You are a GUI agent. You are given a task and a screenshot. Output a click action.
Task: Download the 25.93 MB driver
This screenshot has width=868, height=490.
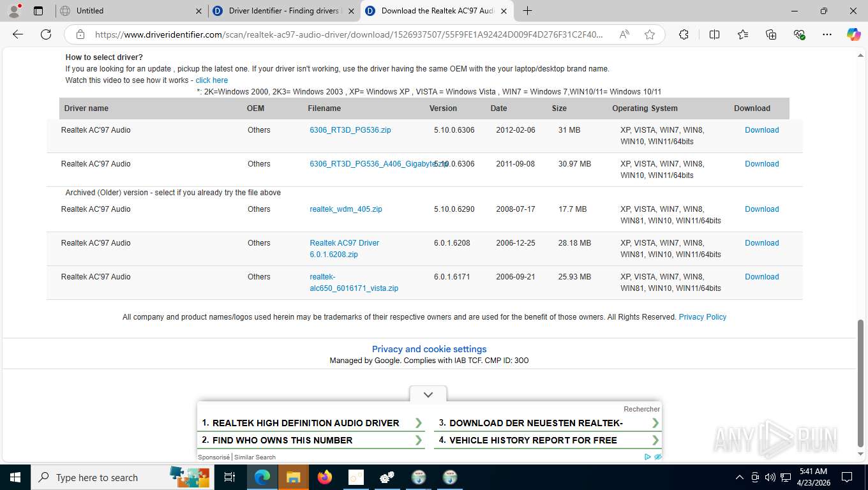coord(762,277)
